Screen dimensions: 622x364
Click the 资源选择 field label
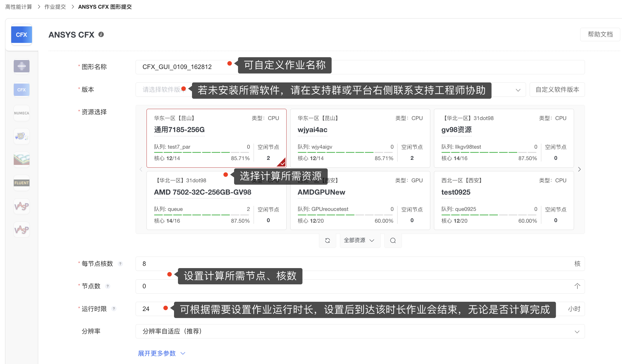tap(94, 112)
